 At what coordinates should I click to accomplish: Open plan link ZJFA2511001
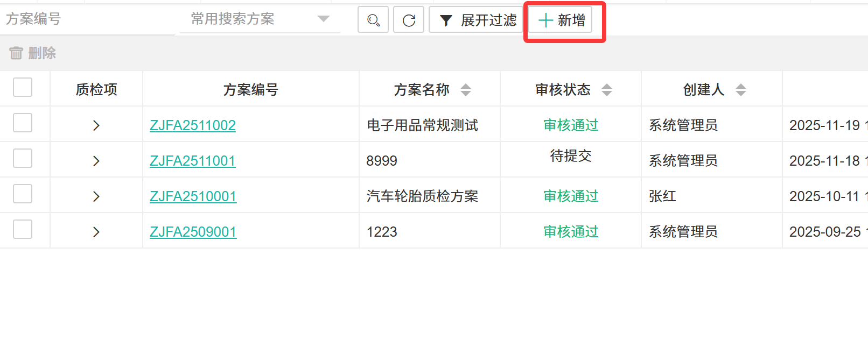pos(193,161)
